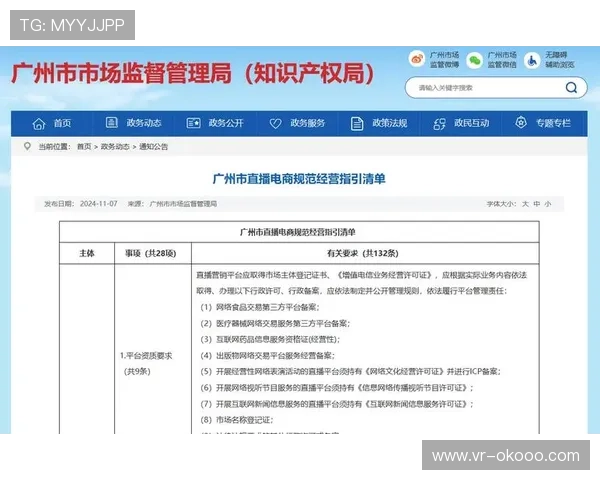Click item (8) 市场名称登记证
The height and width of the screenshot is (480, 600).
pyautogui.click(x=237, y=420)
